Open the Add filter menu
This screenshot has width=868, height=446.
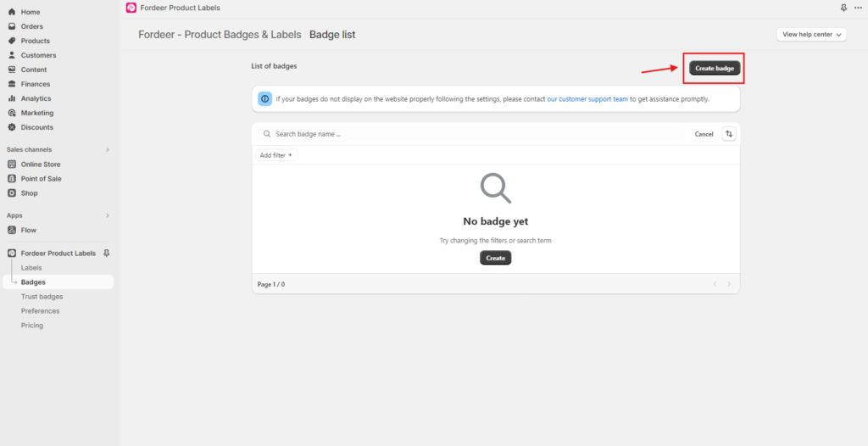276,155
